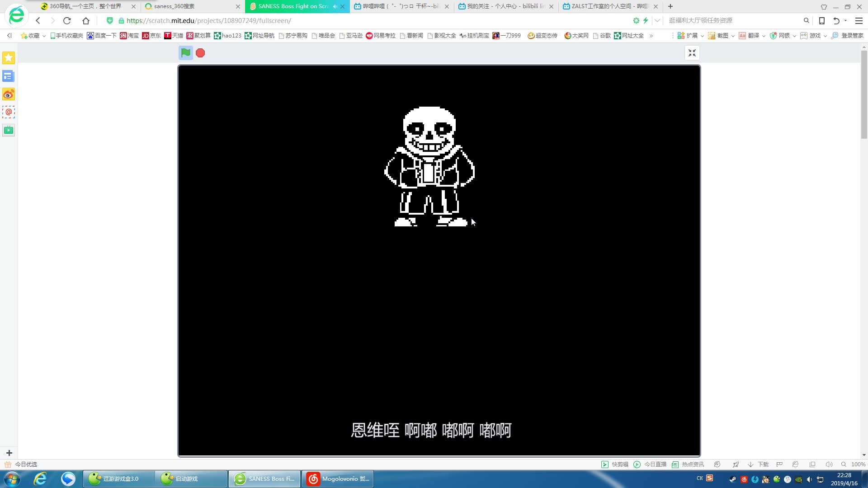Open the 京东 bookmark link

(x=151, y=36)
